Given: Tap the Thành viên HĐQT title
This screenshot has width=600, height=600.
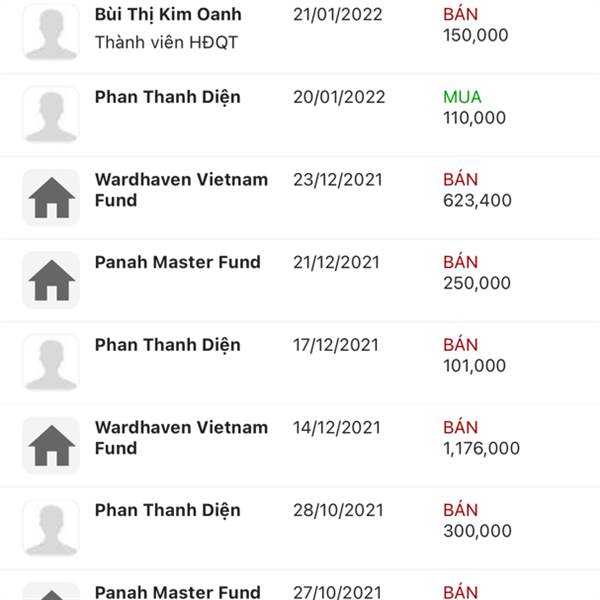Looking at the screenshot, I should coord(166,42).
